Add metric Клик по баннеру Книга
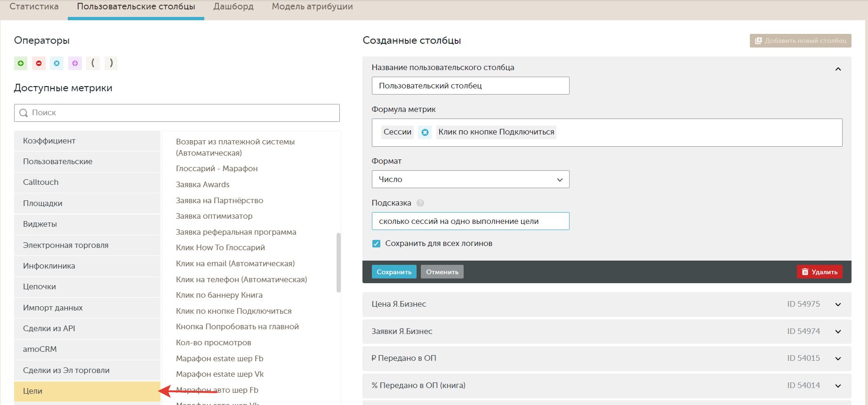This screenshot has height=405, width=868. click(219, 295)
